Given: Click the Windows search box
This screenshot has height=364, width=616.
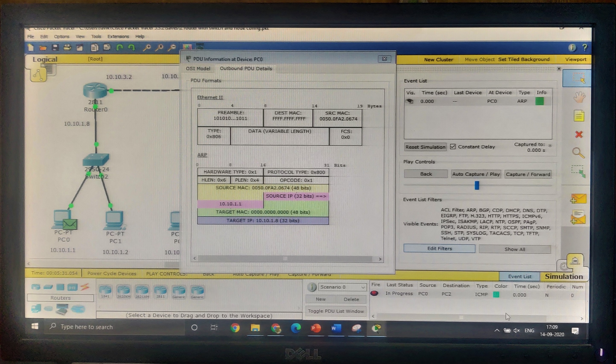Looking at the screenshot, I should point(114,327).
